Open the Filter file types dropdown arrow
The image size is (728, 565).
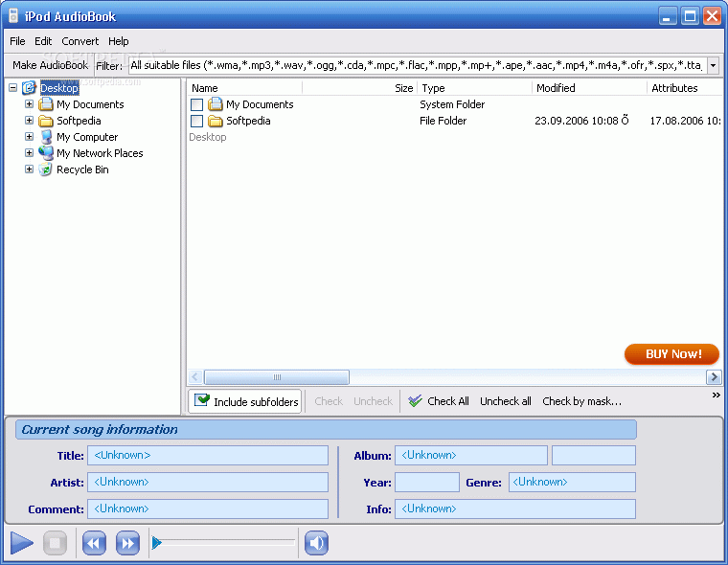coord(713,65)
